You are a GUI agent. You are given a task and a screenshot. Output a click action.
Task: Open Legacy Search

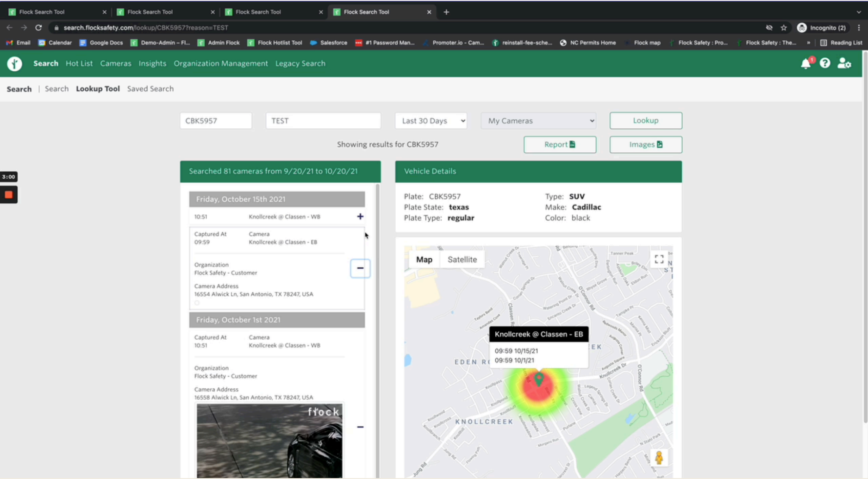pyautogui.click(x=300, y=63)
